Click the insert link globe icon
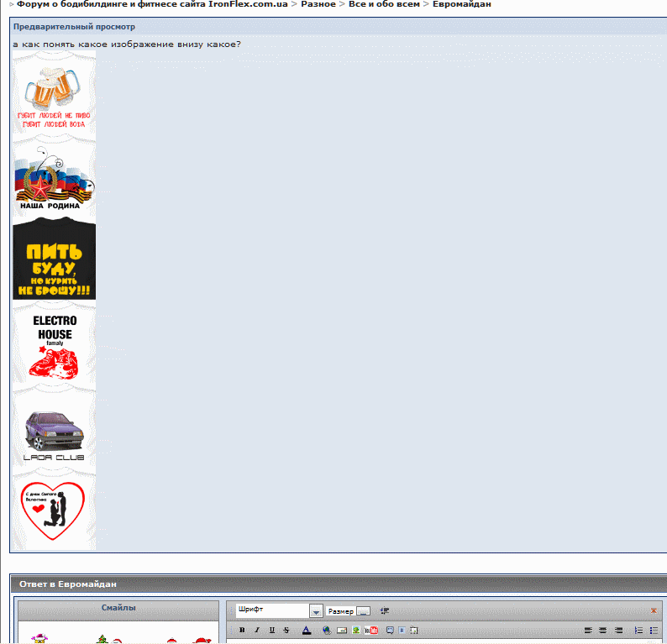 pyautogui.click(x=327, y=630)
